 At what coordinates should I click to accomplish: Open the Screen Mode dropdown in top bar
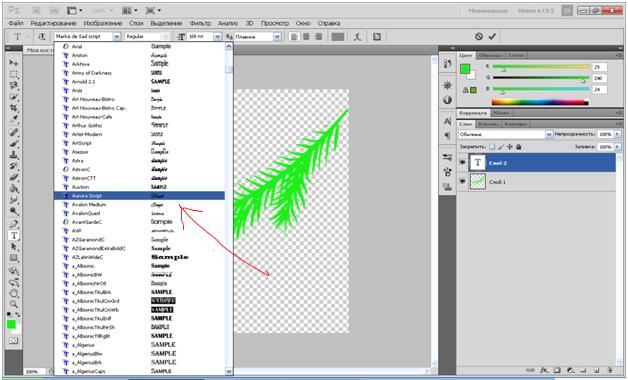pos(153,10)
